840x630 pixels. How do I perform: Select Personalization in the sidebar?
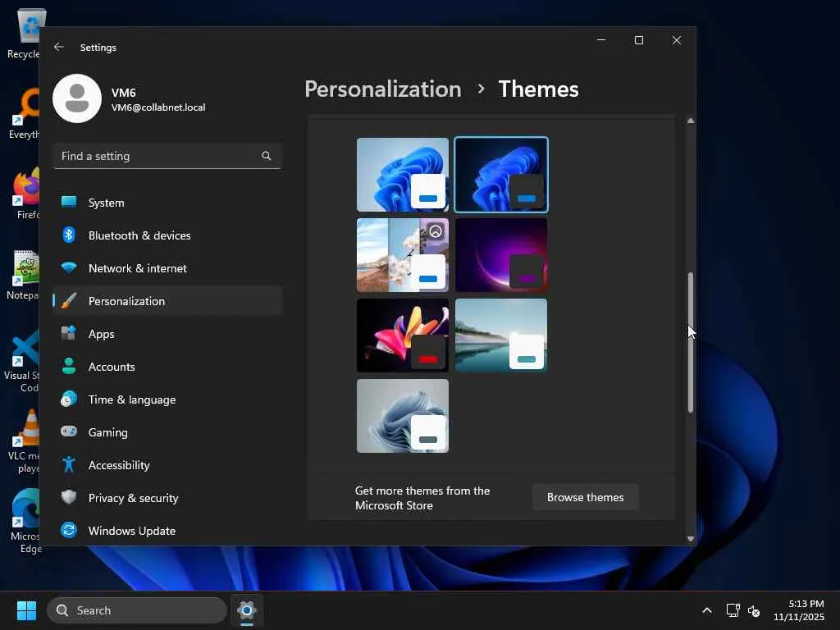click(126, 301)
